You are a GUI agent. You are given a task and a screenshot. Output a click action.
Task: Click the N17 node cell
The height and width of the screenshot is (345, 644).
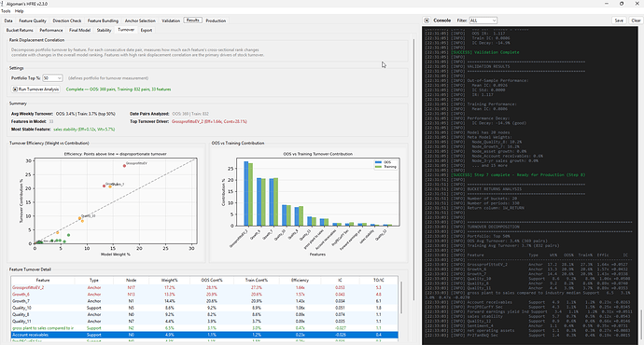(x=131, y=287)
